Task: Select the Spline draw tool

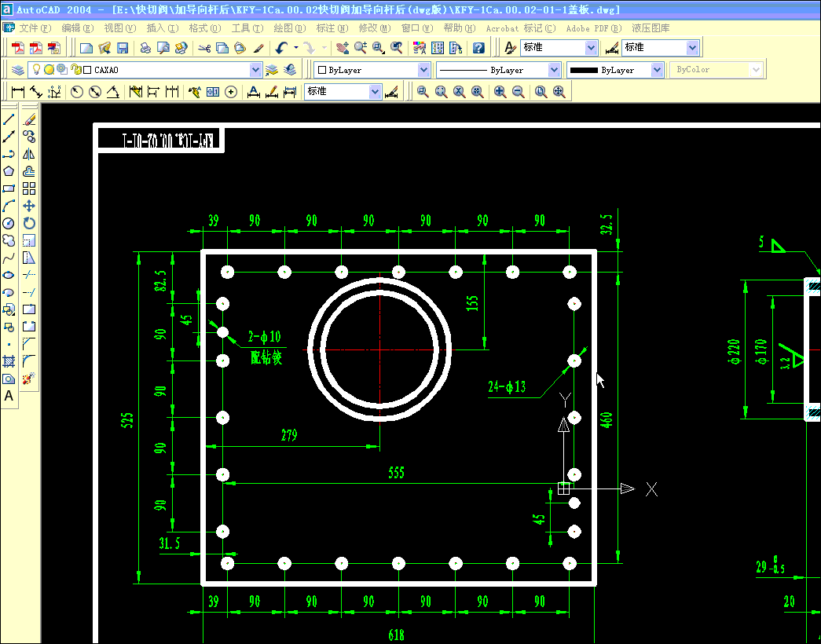Action: pyautogui.click(x=9, y=258)
